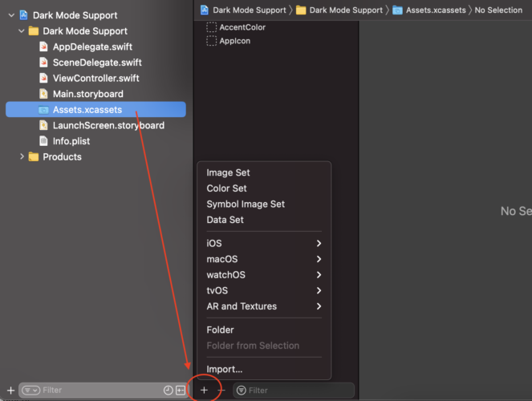532x401 pixels.
Task: Open Info.plist file
Action: pos(71,141)
